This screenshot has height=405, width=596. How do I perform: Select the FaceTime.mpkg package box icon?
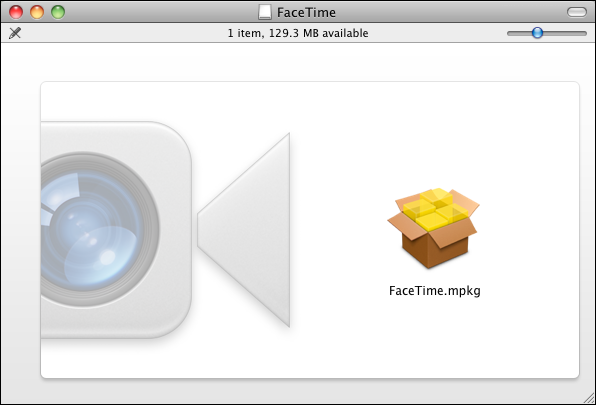click(x=433, y=228)
